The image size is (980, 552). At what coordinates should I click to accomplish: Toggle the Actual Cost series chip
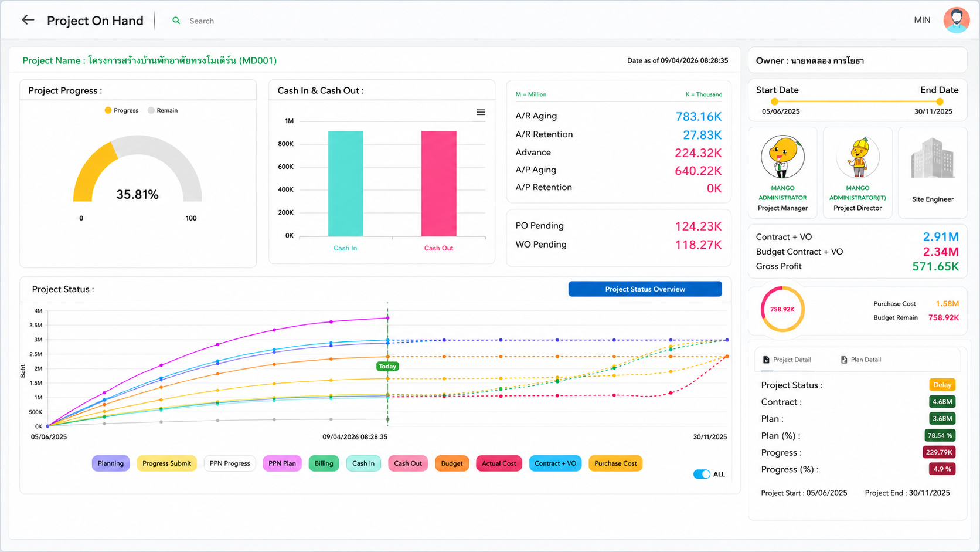point(499,463)
